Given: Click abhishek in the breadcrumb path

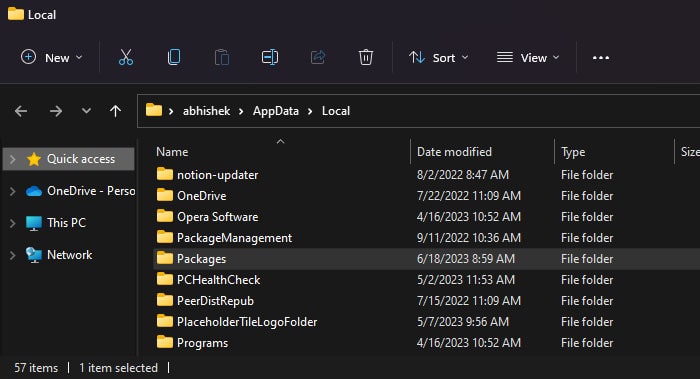Looking at the screenshot, I should tap(207, 111).
